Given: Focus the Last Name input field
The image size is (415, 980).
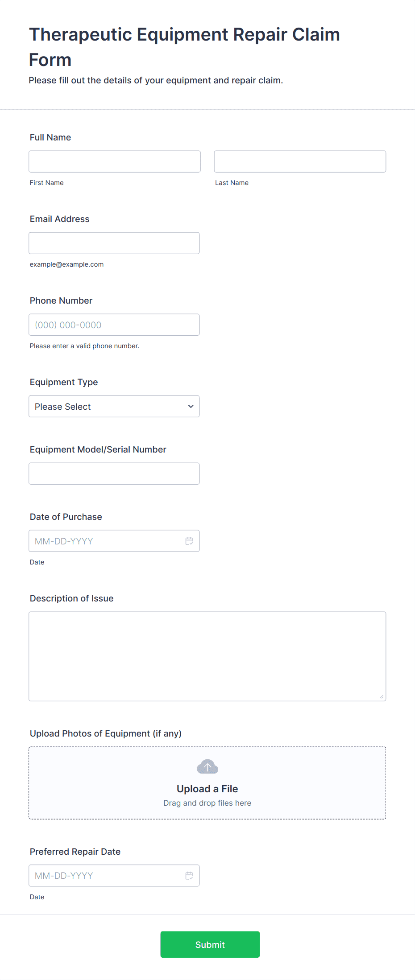Looking at the screenshot, I should (x=300, y=161).
